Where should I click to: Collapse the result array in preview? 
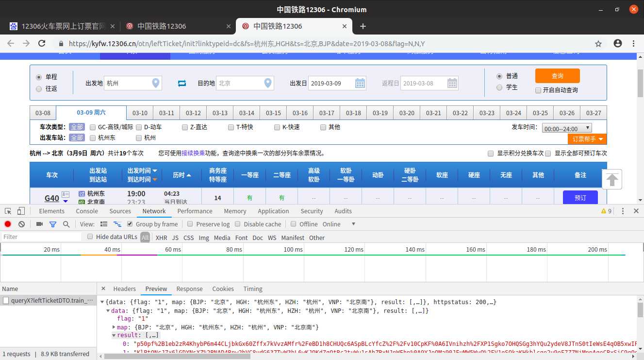(x=114, y=335)
